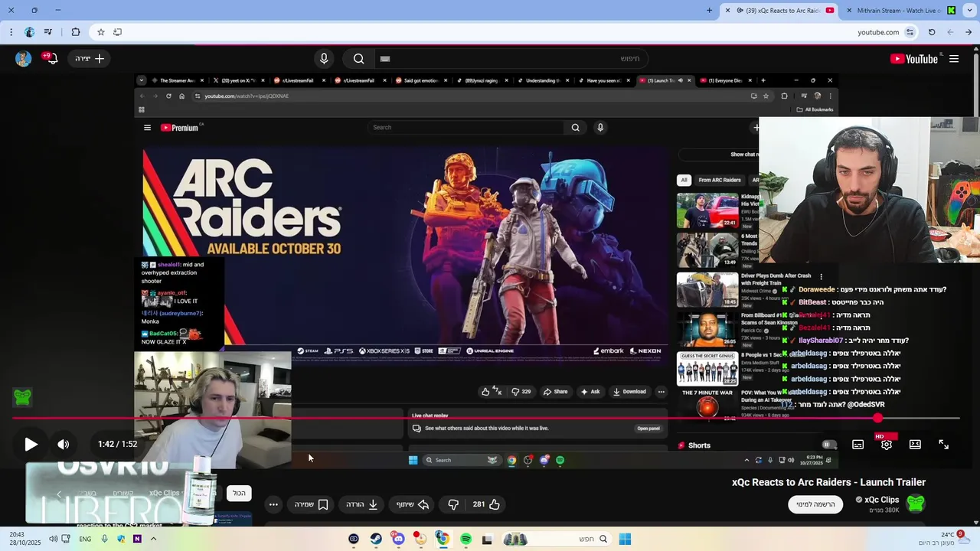This screenshot has height=551, width=980.
Task: Open Discord from the taskbar
Action: point(398,539)
